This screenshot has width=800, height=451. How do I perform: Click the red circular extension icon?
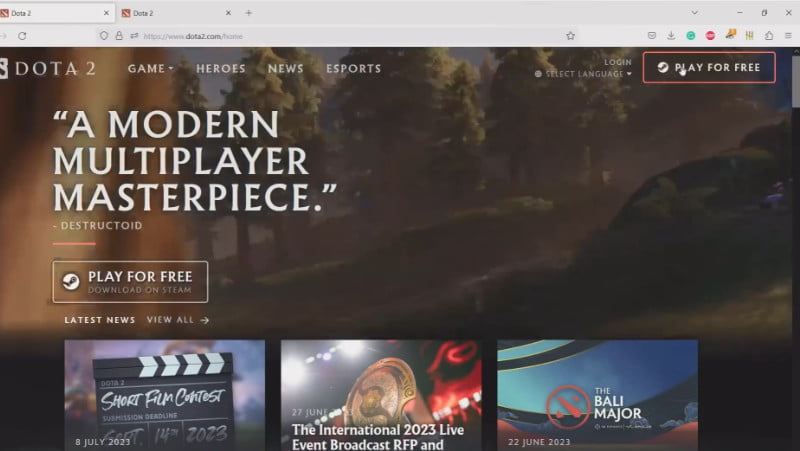click(x=710, y=35)
